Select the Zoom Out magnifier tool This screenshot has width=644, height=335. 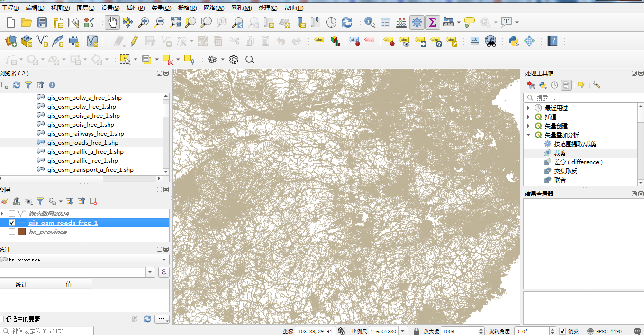[x=159, y=22]
